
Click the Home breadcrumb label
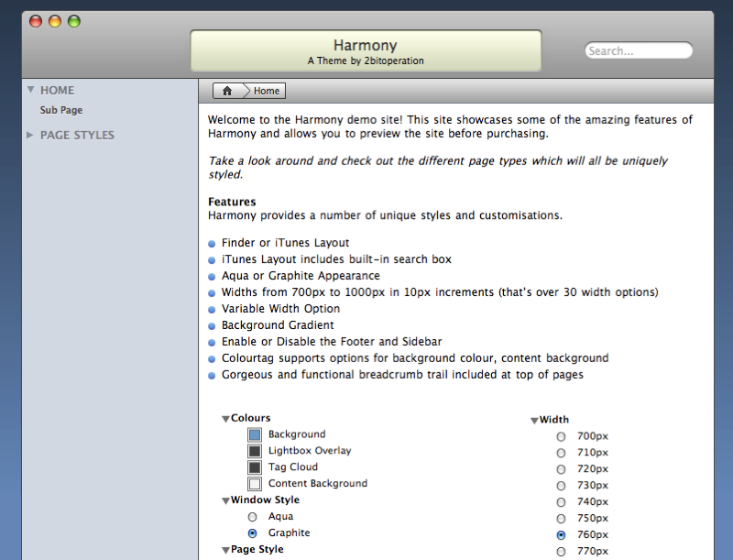(x=267, y=91)
